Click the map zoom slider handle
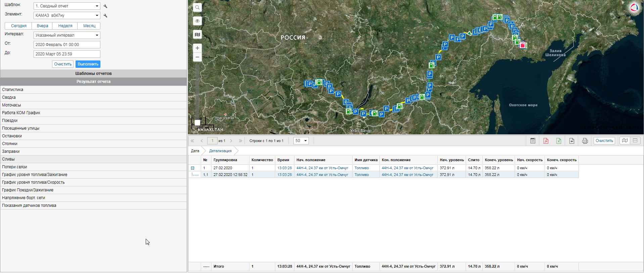 (197, 123)
